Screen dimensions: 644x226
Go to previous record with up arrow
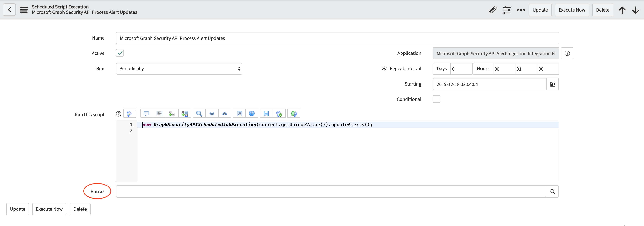pyautogui.click(x=622, y=10)
